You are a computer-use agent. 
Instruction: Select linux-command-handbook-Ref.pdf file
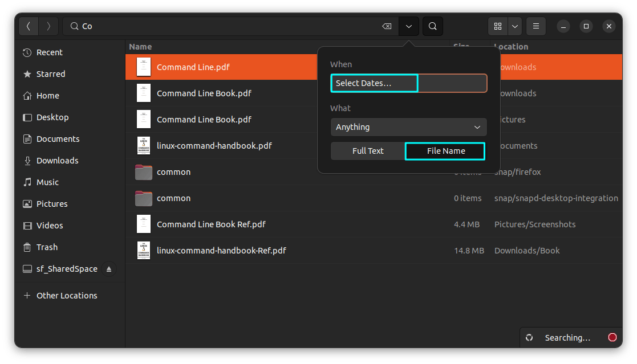pos(221,251)
